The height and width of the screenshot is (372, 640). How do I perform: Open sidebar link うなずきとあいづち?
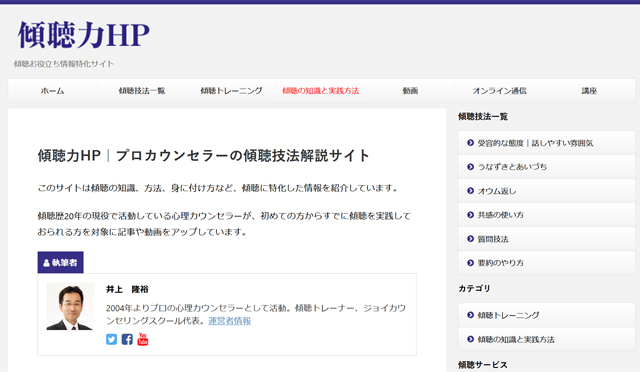547,167
